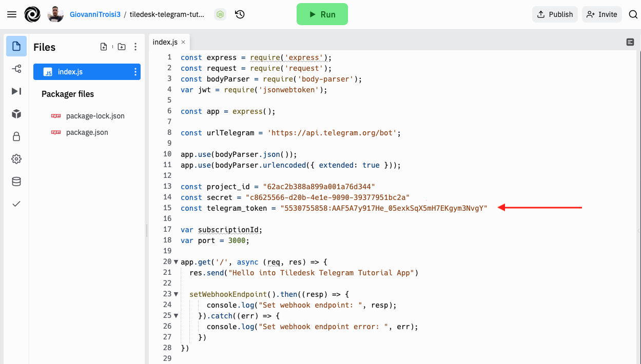Click the add folder icon
Viewport: 641px width, 364px height.
click(122, 47)
